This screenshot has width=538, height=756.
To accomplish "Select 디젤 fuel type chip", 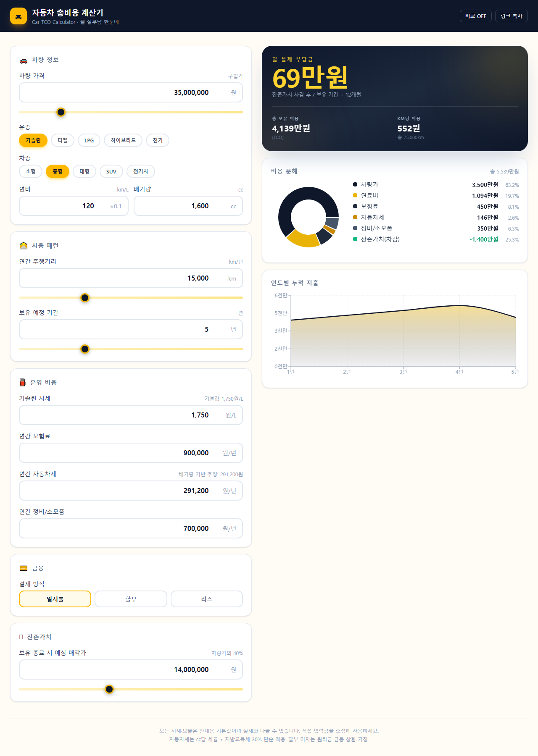I will pyautogui.click(x=63, y=140).
